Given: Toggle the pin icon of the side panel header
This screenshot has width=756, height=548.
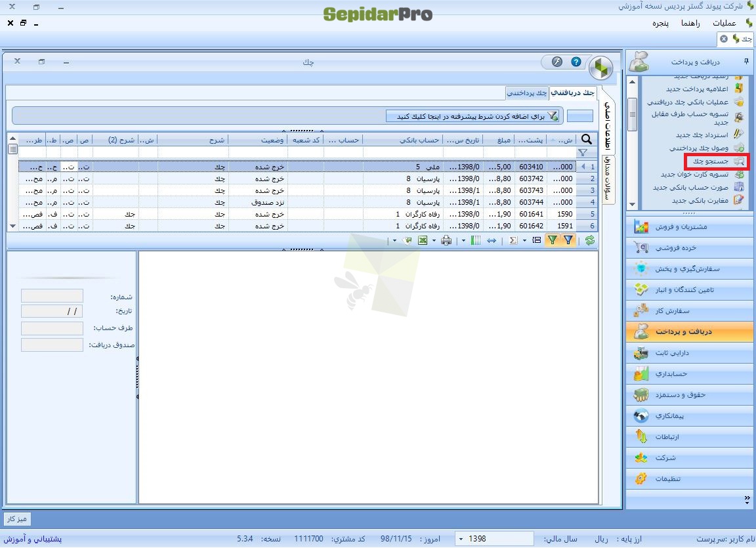Looking at the screenshot, I should click(x=746, y=61).
